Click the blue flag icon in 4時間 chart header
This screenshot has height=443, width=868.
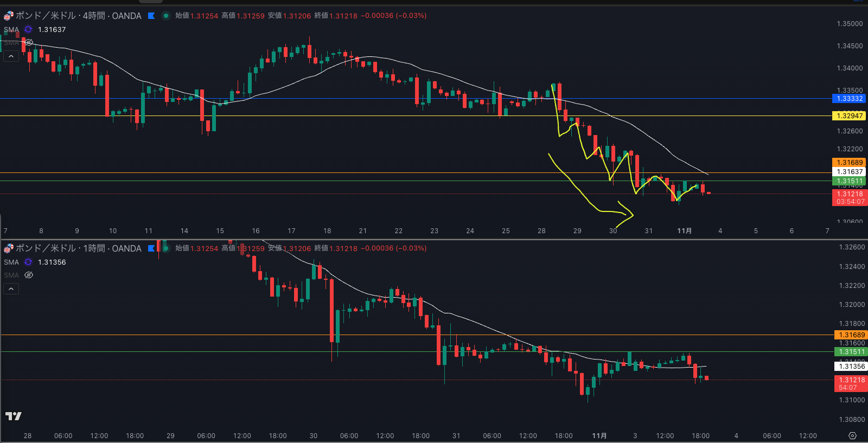tap(151, 16)
